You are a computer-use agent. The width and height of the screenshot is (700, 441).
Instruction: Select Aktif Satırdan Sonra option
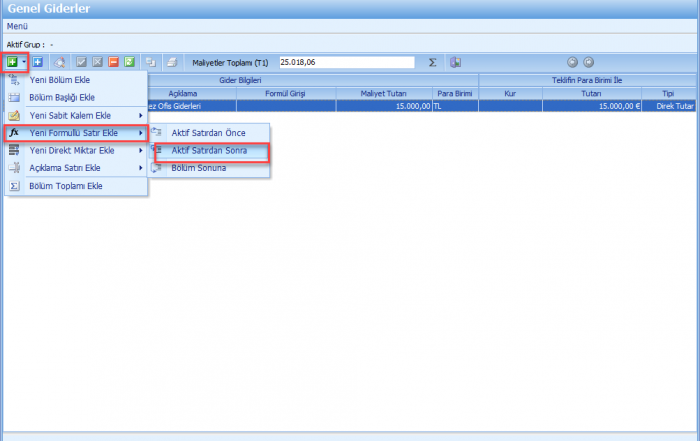tap(209, 151)
